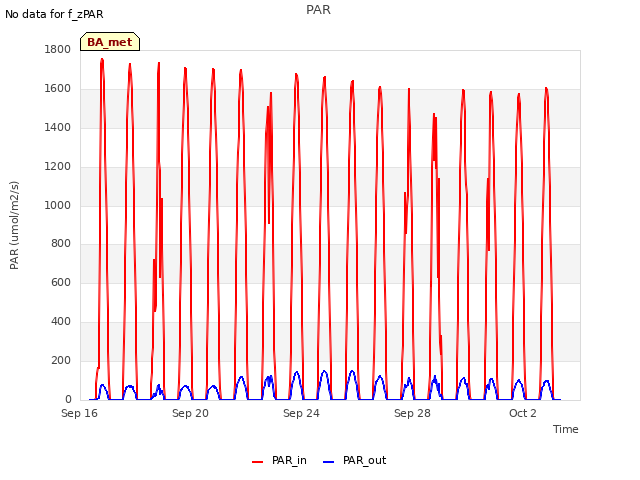
Task: Click the blue PAR_out peak near Sep 24
Action: [x=297, y=372]
